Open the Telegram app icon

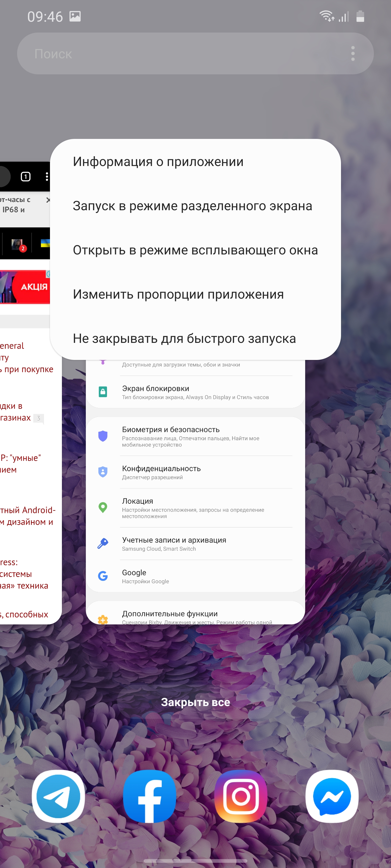pos(58,796)
